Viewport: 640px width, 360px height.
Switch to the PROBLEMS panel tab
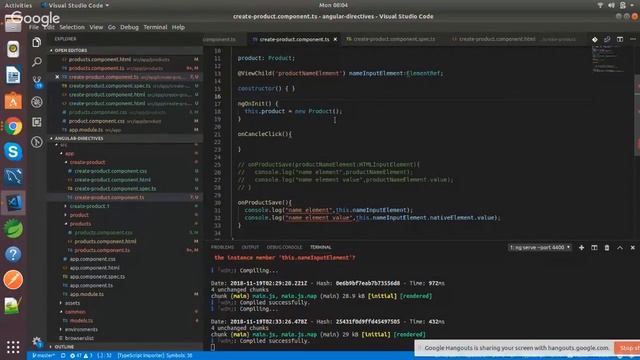222,247
